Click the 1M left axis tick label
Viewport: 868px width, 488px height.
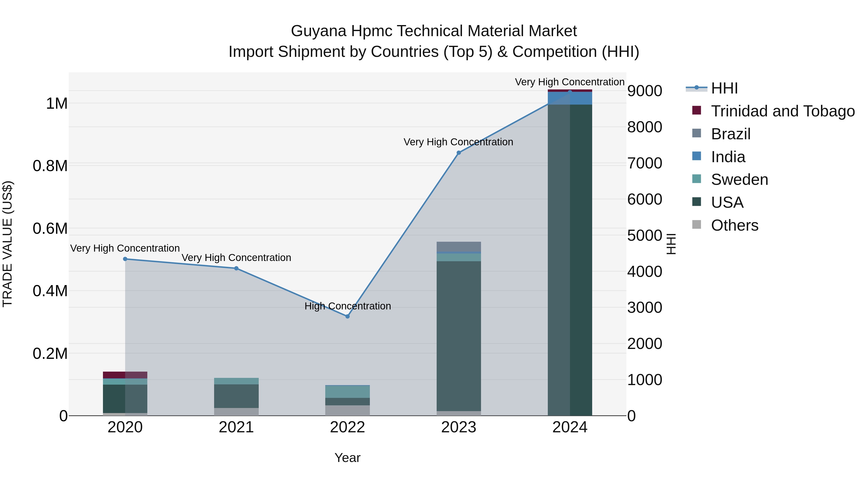(57, 103)
